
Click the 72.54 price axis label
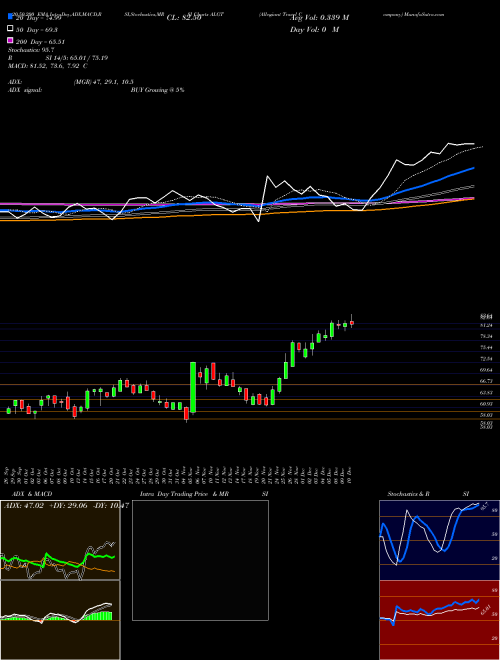click(x=486, y=359)
